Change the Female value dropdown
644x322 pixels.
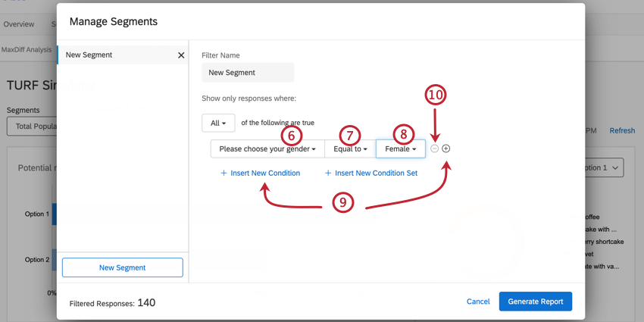400,149
